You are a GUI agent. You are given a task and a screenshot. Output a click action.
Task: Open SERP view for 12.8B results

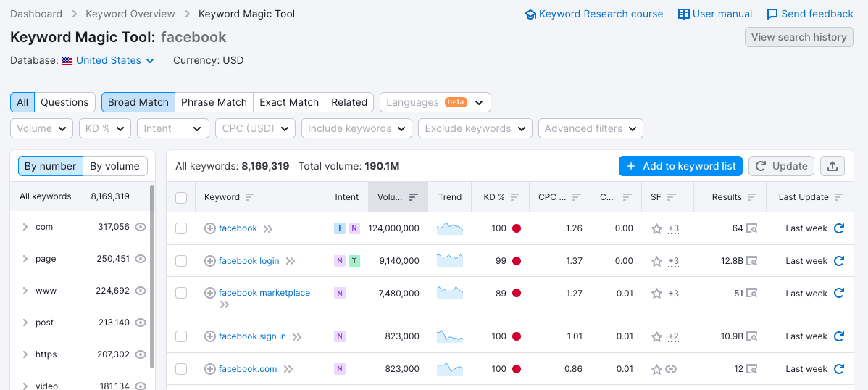click(751, 261)
